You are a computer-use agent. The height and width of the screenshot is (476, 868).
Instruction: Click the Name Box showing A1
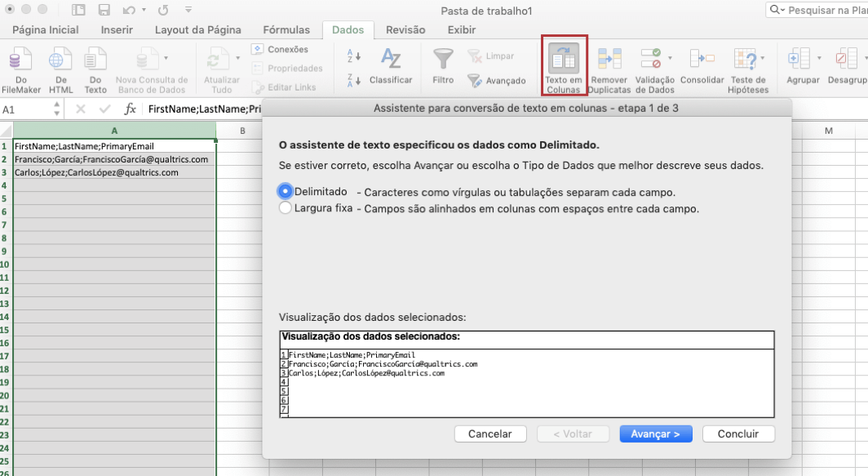click(x=25, y=109)
